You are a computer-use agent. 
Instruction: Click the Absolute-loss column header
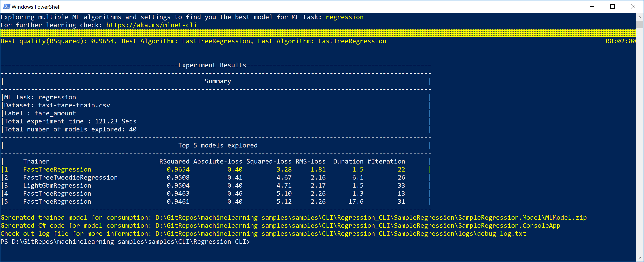(x=218, y=161)
